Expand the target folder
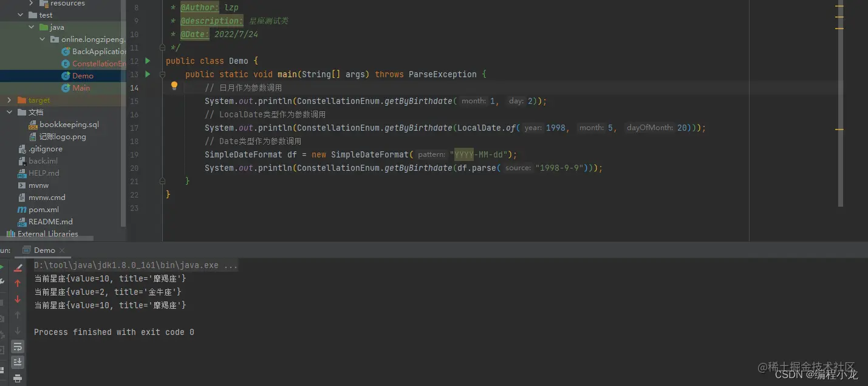This screenshot has height=386, width=868. click(x=9, y=100)
